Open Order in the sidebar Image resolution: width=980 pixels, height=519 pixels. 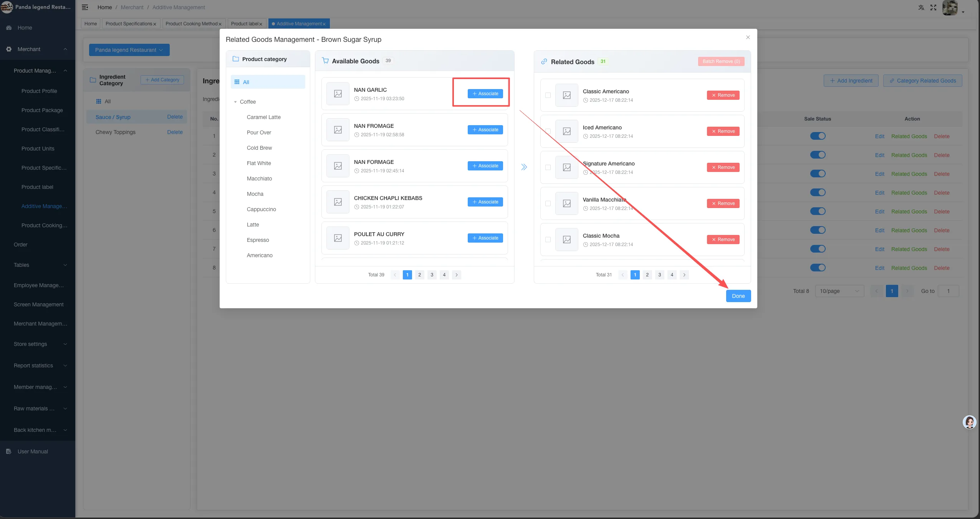[21, 245]
